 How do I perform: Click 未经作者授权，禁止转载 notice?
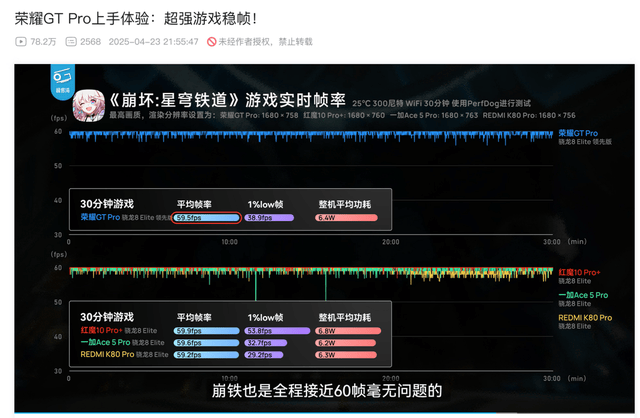click(265, 42)
